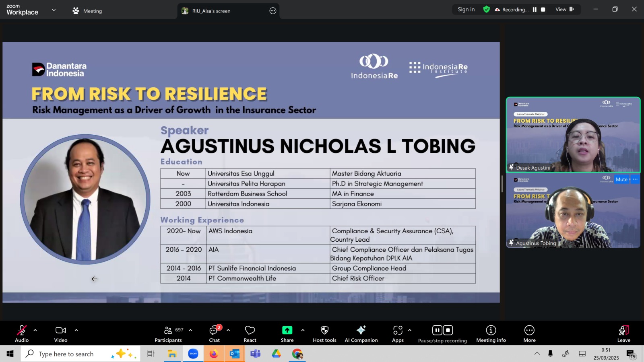Expand video options arrow next to Video

coord(76,330)
